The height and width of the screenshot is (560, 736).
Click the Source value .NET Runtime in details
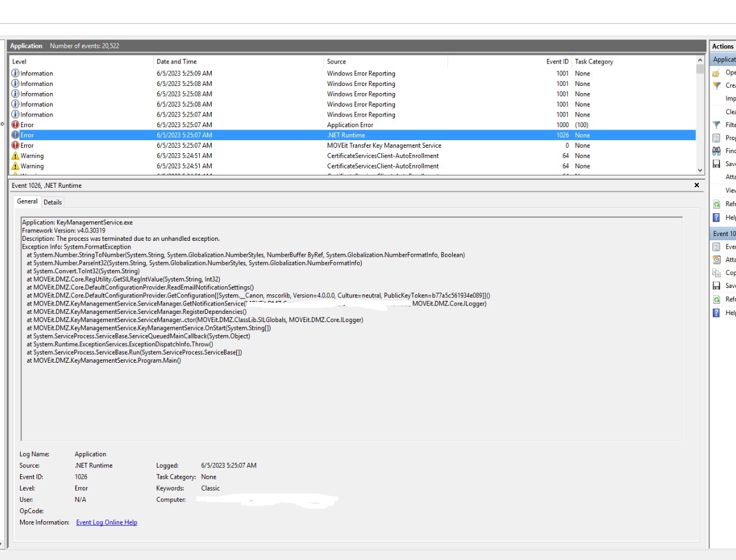[93, 465]
